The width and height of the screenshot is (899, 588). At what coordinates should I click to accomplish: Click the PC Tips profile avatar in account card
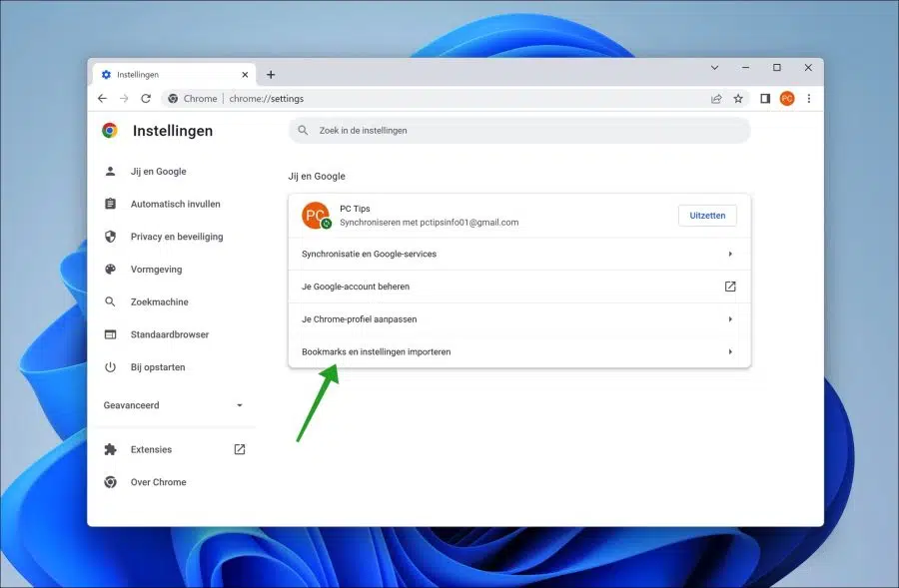[x=316, y=216]
